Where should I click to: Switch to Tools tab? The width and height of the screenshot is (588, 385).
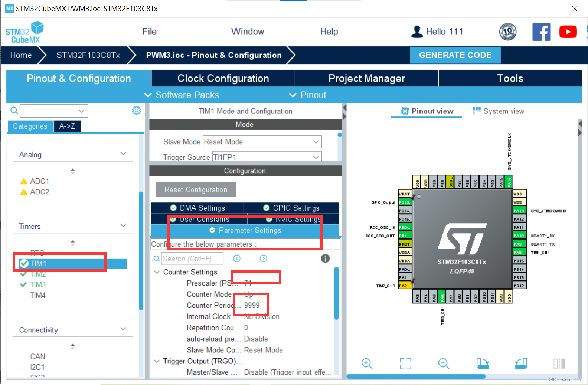(x=510, y=78)
